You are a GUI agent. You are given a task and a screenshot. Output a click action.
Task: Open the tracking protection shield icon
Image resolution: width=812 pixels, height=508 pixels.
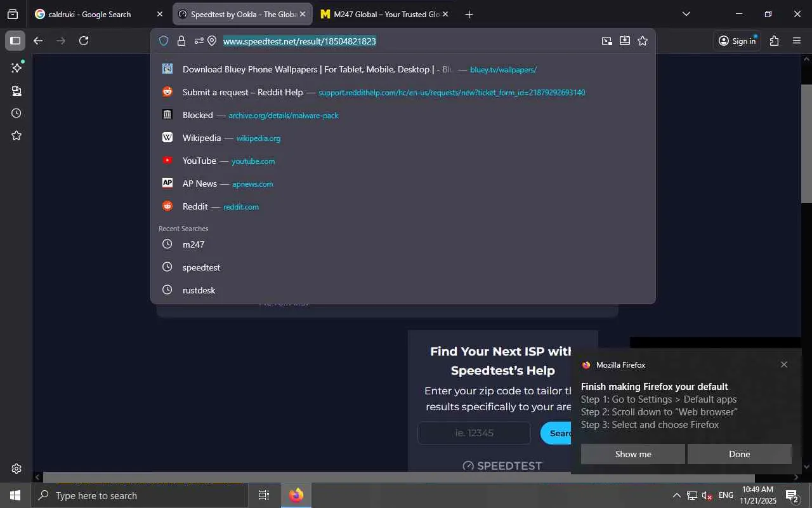164,41
